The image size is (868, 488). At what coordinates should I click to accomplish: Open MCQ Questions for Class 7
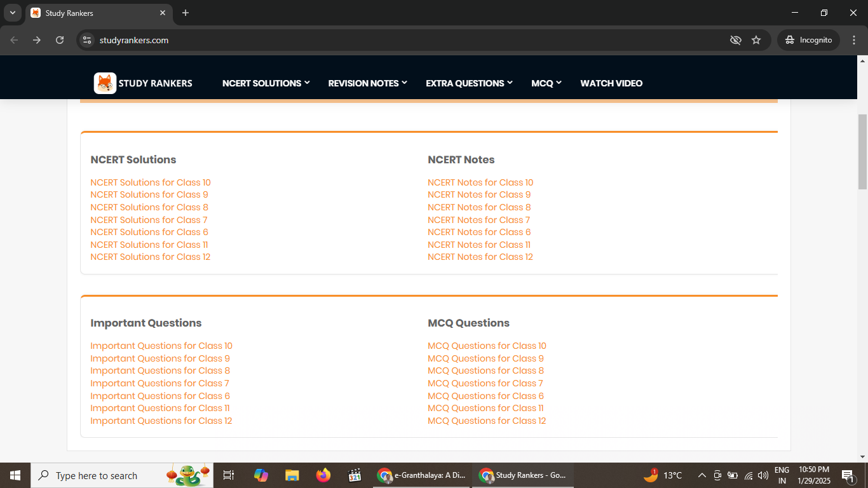[x=485, y=383]
